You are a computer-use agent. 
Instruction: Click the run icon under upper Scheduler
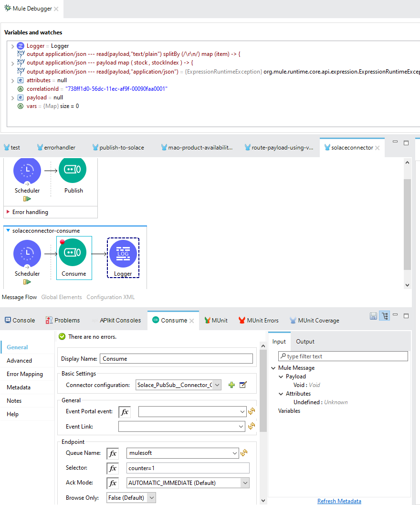(27, 199)
